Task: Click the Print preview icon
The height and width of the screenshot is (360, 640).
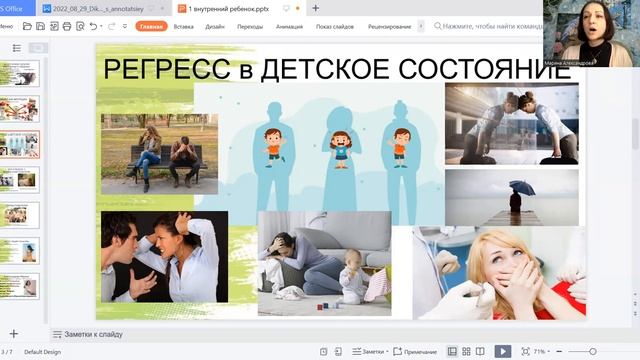Action: 80,27
